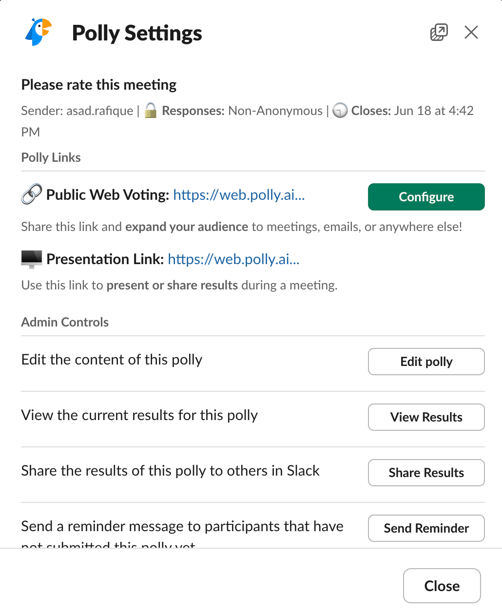Click the Polly Links section header

click(x=51, y=157)
